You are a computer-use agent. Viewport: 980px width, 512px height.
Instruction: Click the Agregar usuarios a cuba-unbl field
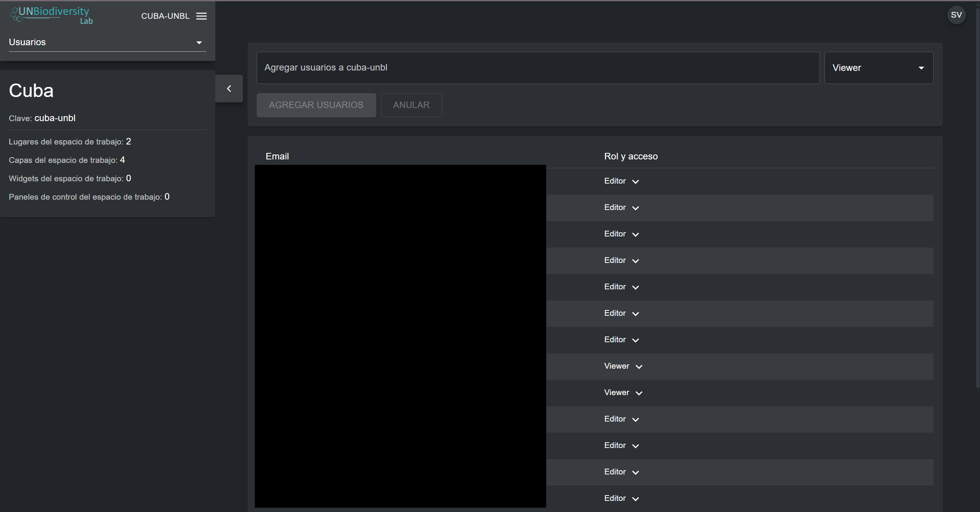click(538, 68)
